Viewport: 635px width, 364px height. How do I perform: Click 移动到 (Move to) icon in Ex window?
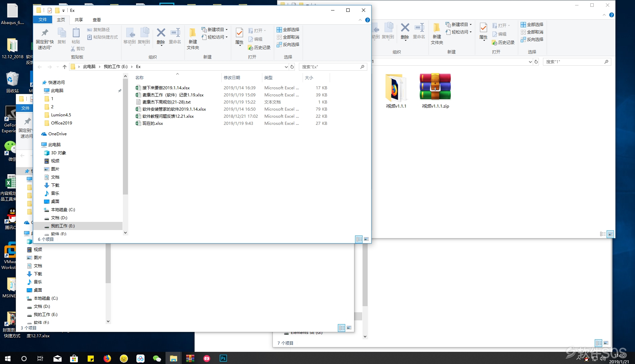130,36
